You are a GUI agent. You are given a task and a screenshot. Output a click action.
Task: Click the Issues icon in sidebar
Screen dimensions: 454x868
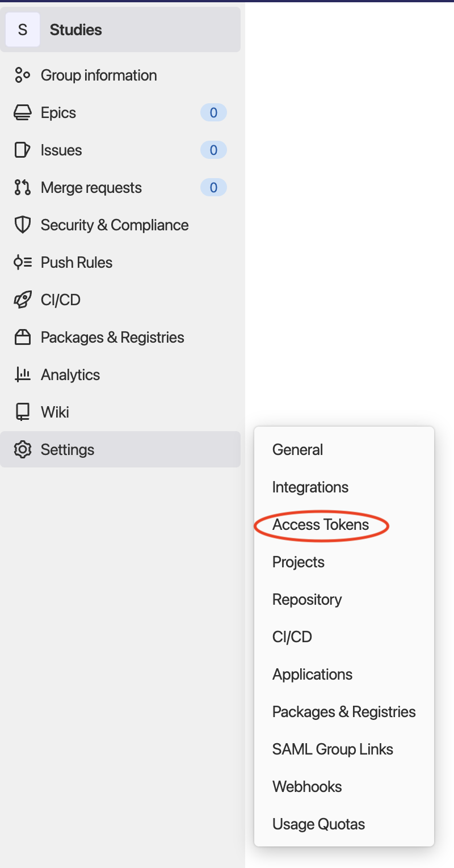pyautogui.click(x=22, y=150)
